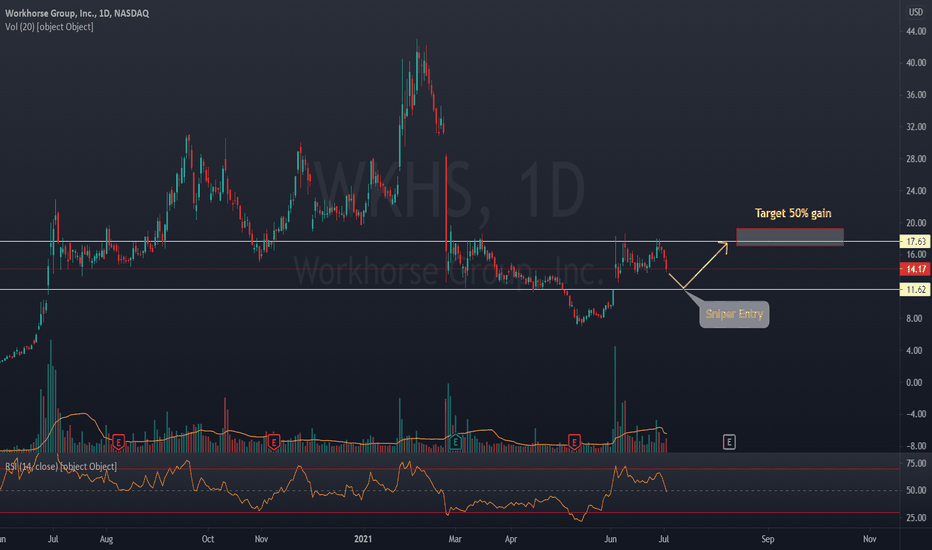This screenshot has width=932, height=550.
Task: Click the Mar label on time axis
Action: [x=455, y=539]
